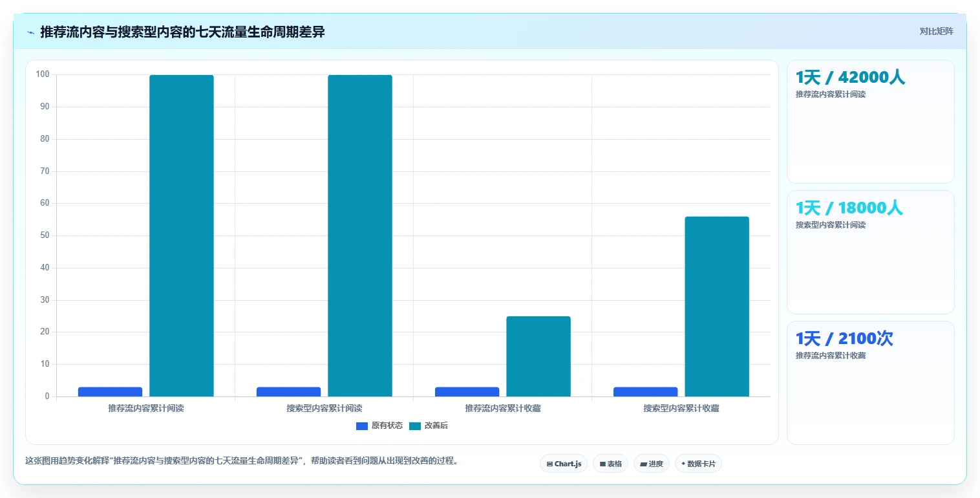980x498 pixels.
Task: Click the y-axis value 100
Action: pyautogui.click(x=43, y=74)
